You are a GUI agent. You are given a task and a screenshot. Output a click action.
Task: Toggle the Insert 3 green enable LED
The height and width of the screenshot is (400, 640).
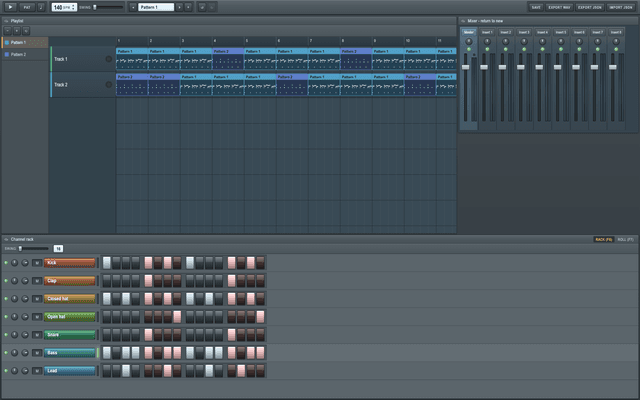coord(524,49)
